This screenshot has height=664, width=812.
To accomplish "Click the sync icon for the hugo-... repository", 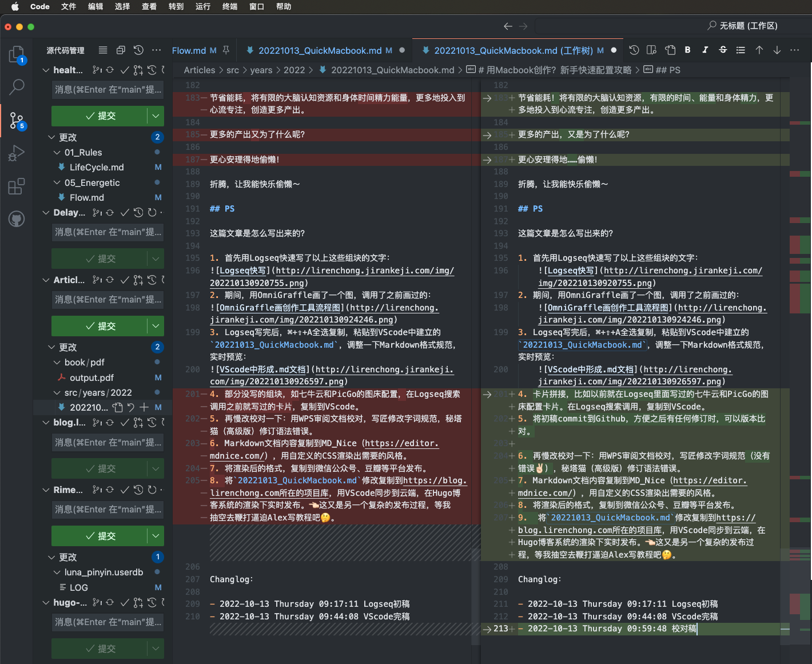I will click(x=110, y=602).
